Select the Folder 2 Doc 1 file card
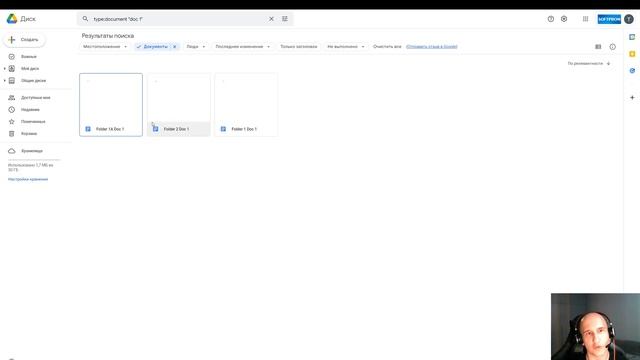 click(179, 105)
